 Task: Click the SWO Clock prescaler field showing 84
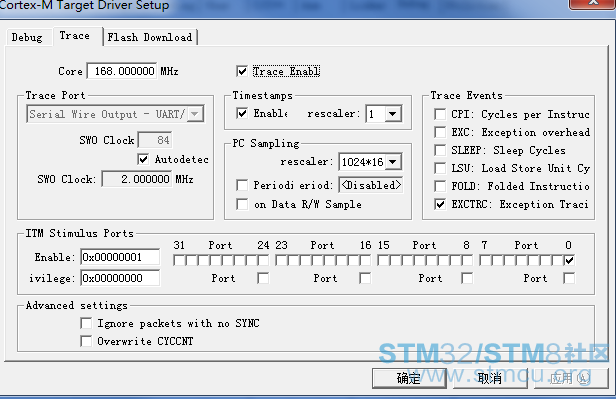point(155,140)
